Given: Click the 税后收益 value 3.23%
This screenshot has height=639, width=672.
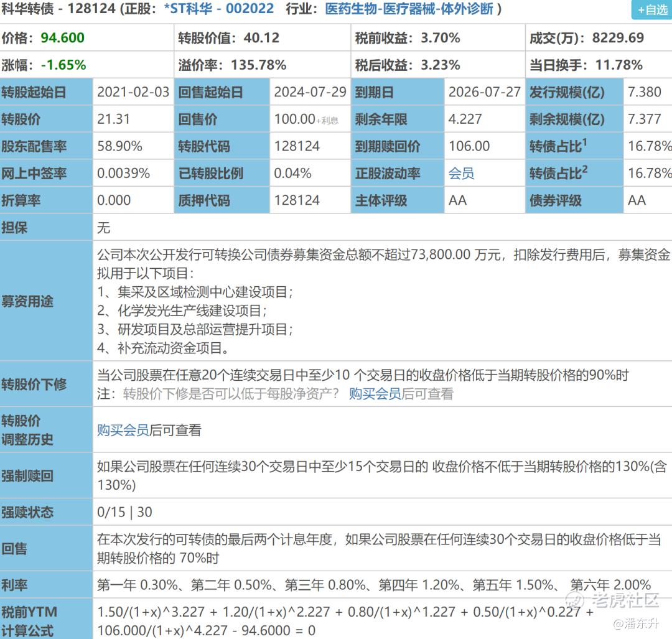Looking at the screenshot, I should pos(440,65).
